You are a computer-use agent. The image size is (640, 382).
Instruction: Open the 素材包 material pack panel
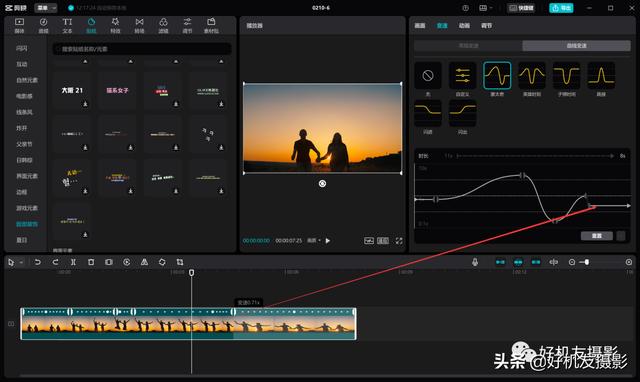point(211,25)
